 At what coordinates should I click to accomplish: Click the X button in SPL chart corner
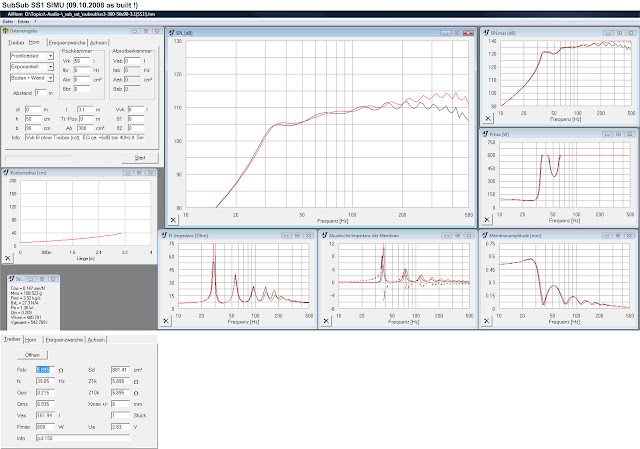174,218
